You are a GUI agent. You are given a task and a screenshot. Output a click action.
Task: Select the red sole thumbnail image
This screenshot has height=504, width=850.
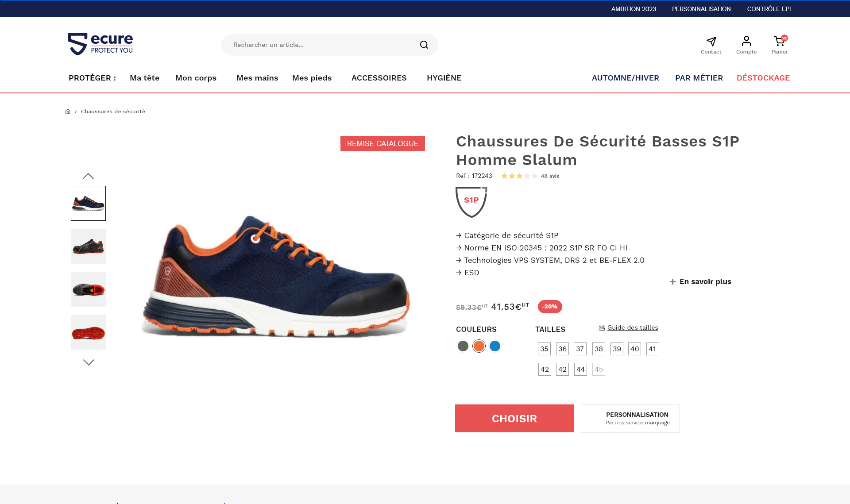[88, 332]
